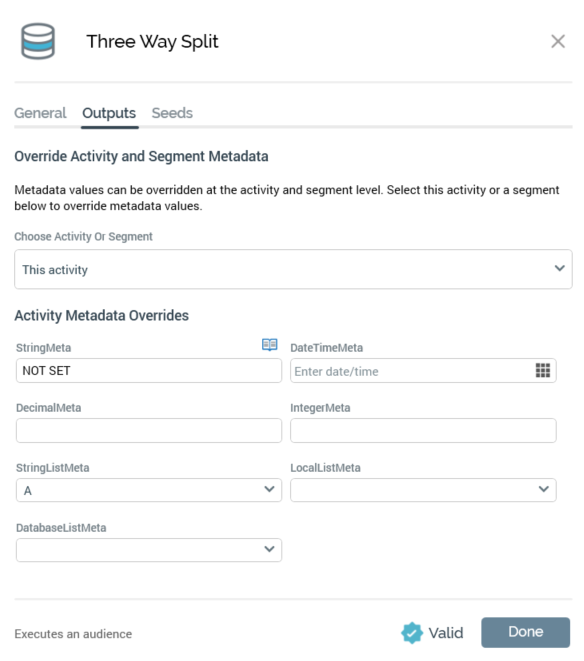Open the StringMeta lookup book icon
584x661 pixels.
click(269, 345)
